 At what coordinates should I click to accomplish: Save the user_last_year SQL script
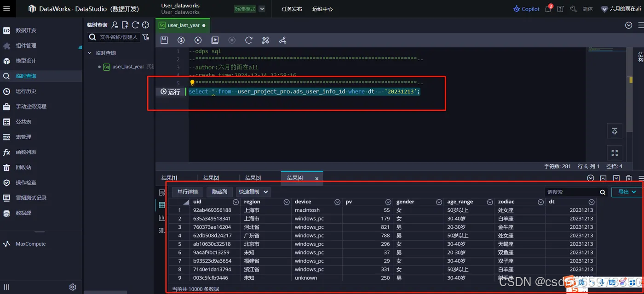[164, 40]
